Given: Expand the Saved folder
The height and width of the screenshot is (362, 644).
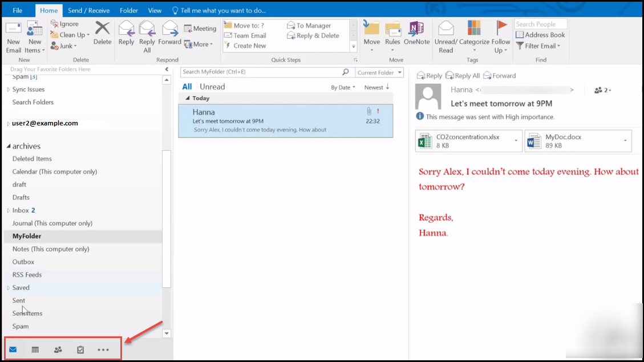Looking at the screenshot, I should pos(8,288).
